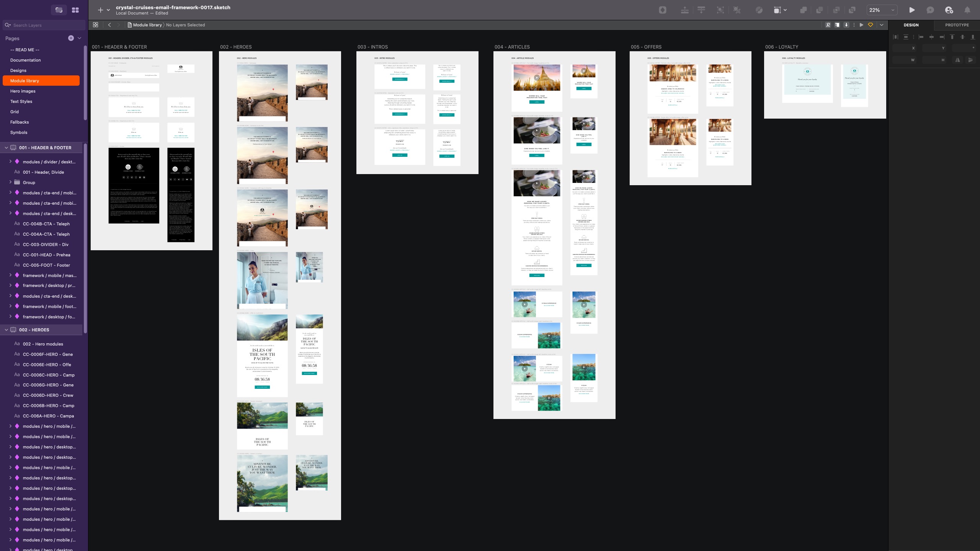The height and width of the screenshot is (551, 980).
Task: Click the Send Backward toolbar icon
Action: pyautogui.click(x=701, y=10)
